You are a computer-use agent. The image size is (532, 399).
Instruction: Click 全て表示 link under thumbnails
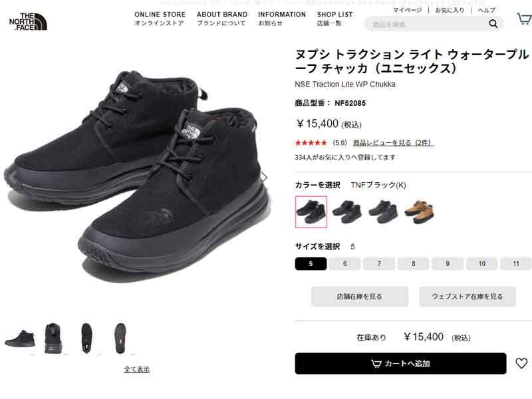click(136, 369)
